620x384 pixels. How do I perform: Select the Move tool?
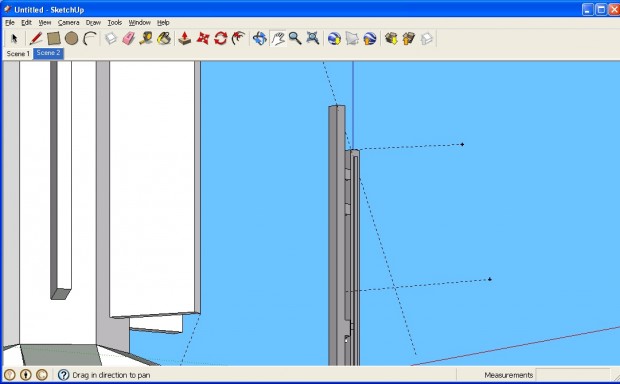(203, 38)
